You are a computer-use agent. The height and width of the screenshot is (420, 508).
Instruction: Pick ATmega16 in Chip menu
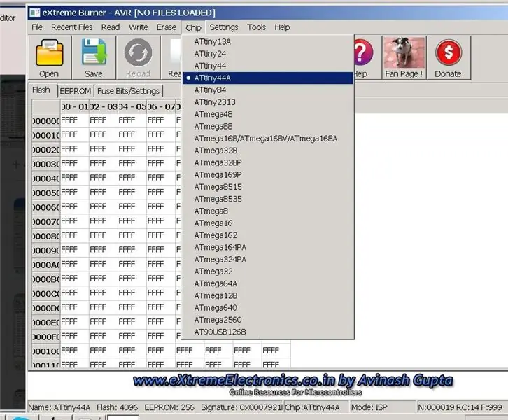click(268, 223)
